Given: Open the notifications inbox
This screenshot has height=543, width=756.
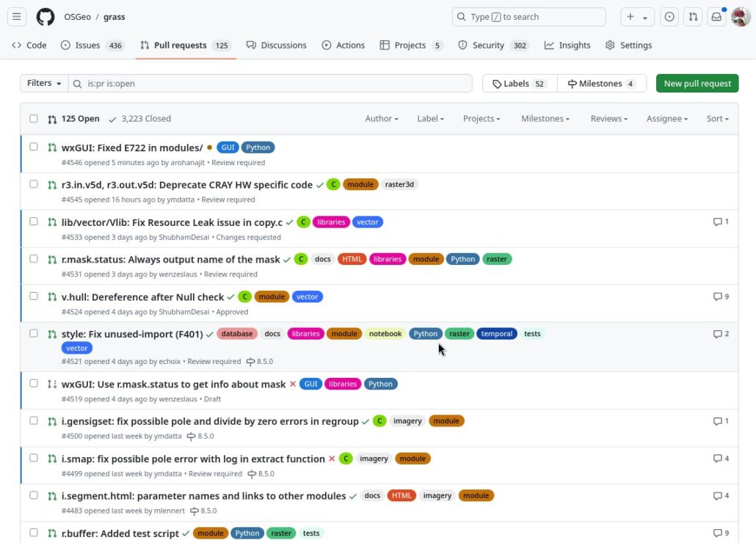Looking at the screenshot, I should (716, 16).
